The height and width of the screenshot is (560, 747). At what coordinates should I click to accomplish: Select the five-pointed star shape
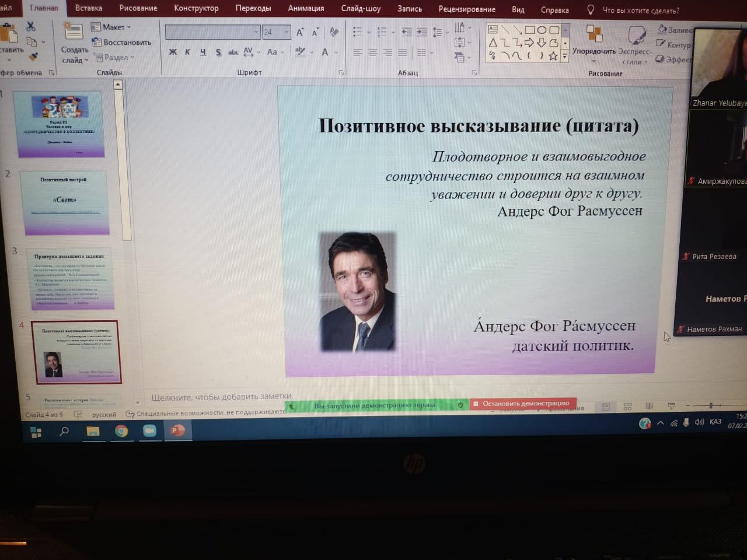(553, 56)
